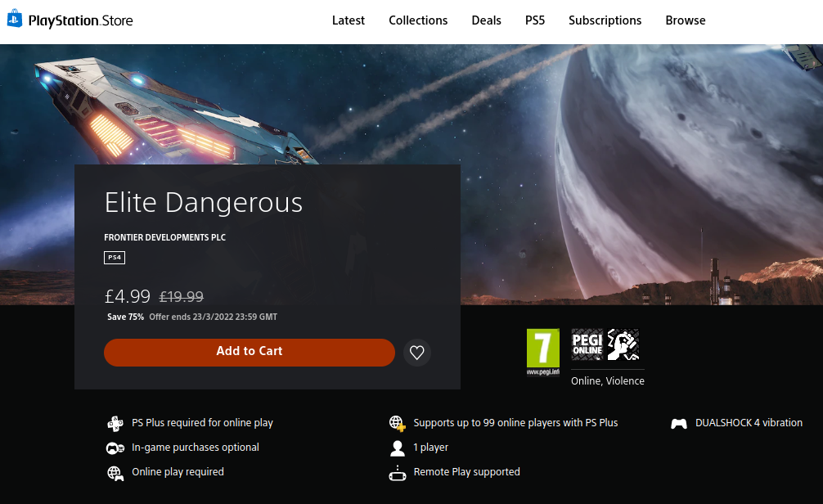
Task: Click the PS4 platform badge
Action: [x=115, y=257]
